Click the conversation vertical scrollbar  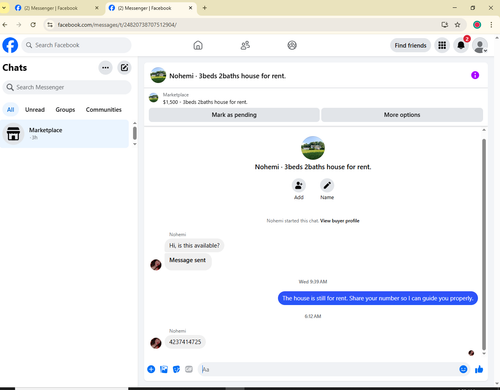pyautogui.click(x=484, y=244)
